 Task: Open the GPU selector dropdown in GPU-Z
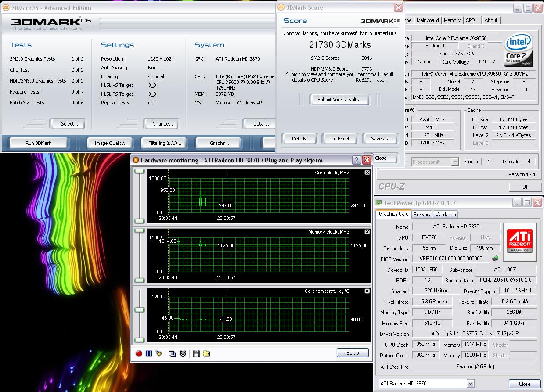470,384
